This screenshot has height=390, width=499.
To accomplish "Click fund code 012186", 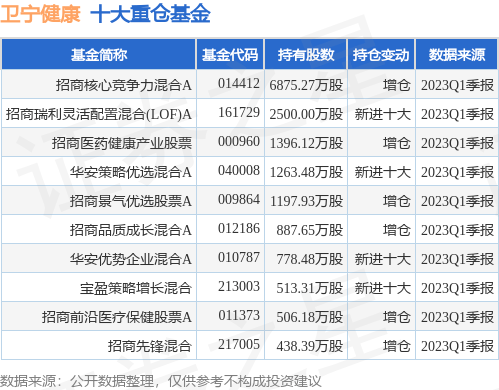I will click(239, 229).
